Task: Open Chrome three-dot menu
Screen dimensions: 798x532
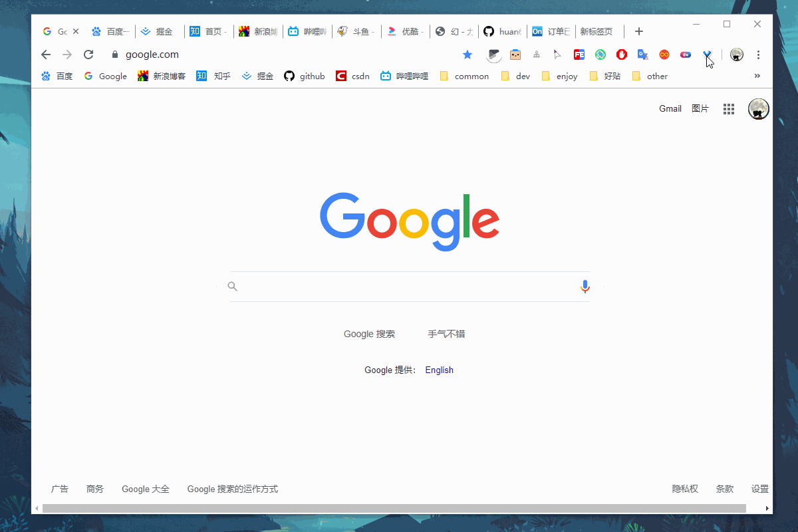Action: (758, 55)
